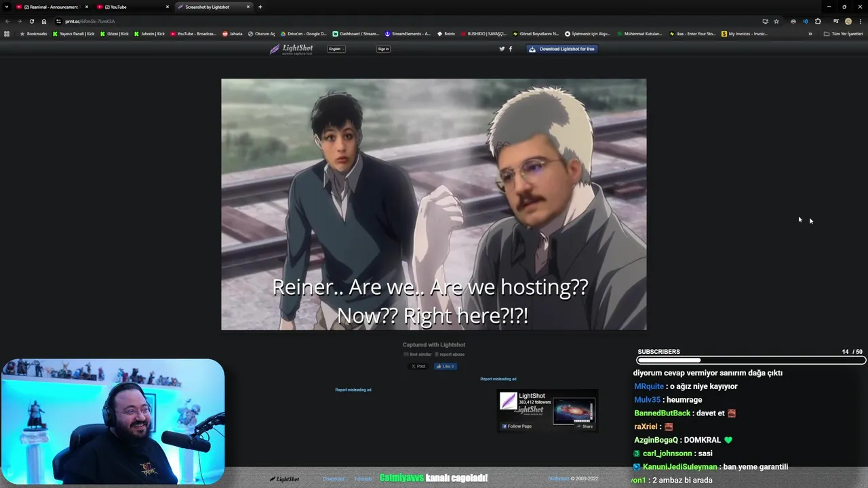Click Share in LightShot Facebook widget
This screenshot has width=868, height=488.
pos(585,426)
